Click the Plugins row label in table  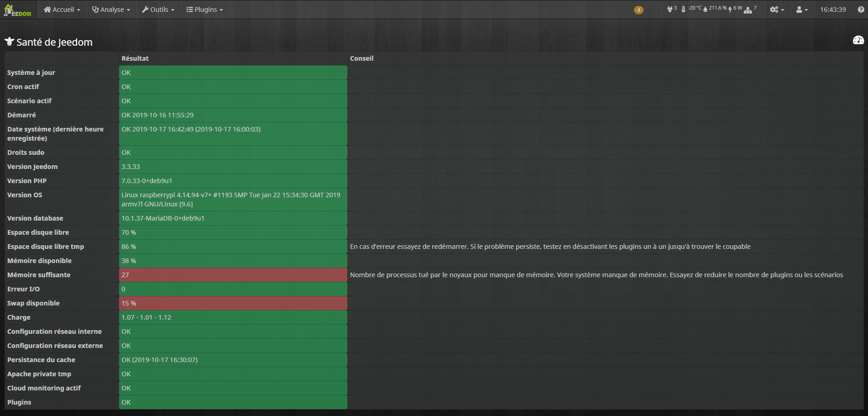coord(19,402)
